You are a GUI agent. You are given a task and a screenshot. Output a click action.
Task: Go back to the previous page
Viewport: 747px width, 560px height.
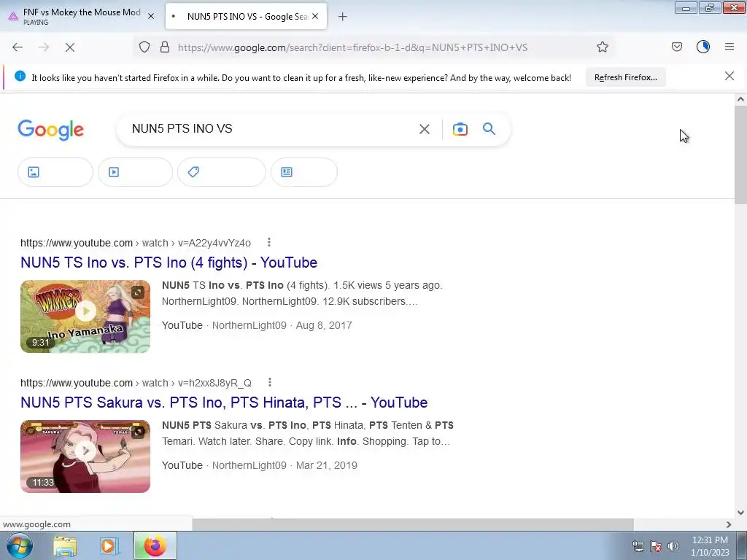pos(18,47)
